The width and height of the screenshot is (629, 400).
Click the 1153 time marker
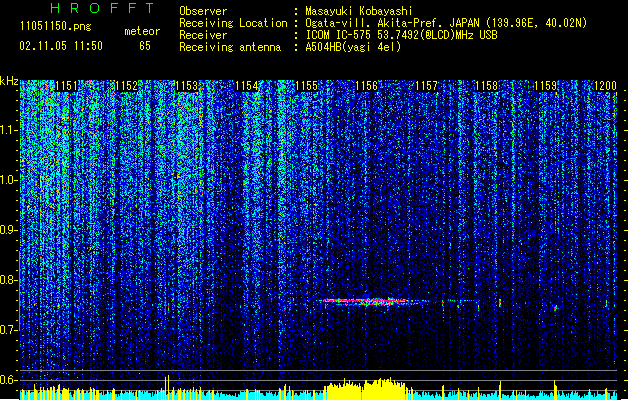[187, 86]
